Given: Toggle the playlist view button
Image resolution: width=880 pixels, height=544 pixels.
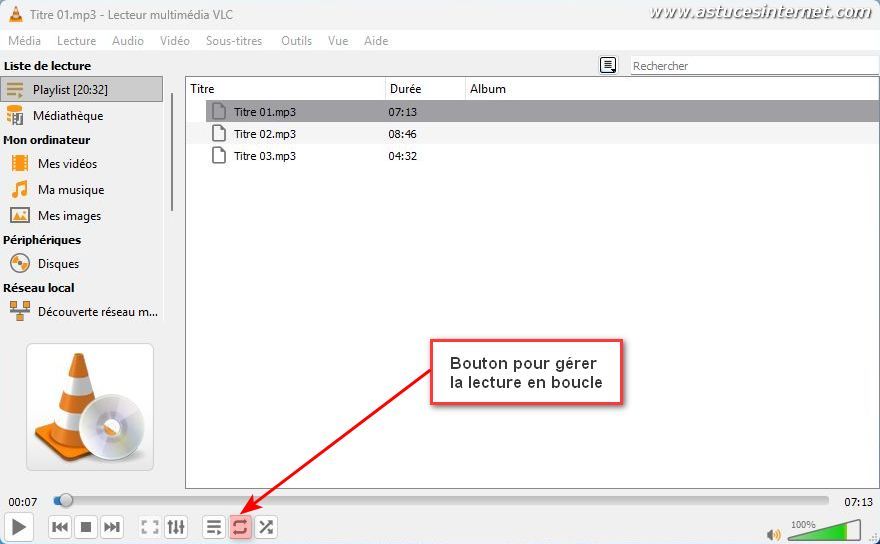Looking at the screenshot, I should click(x=214, y=527).
